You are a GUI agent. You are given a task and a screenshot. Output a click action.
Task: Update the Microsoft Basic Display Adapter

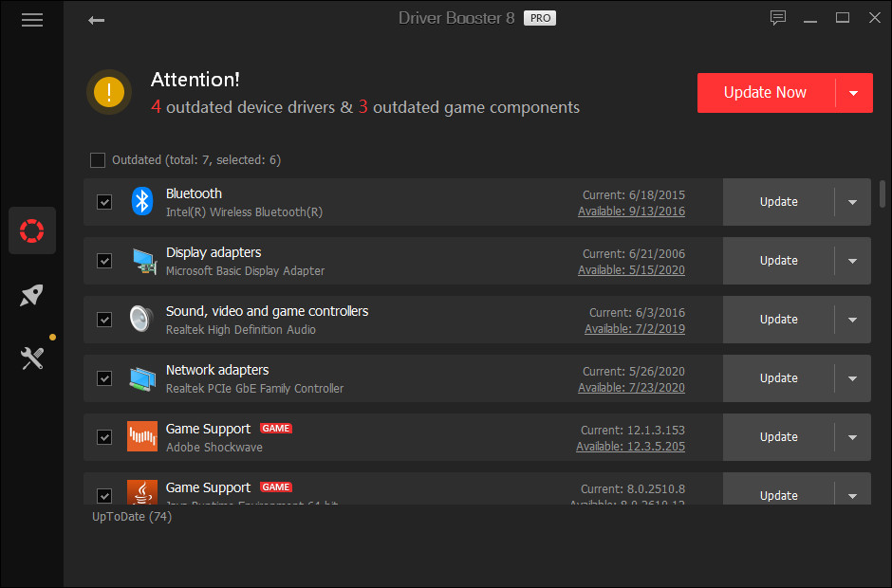778,261
